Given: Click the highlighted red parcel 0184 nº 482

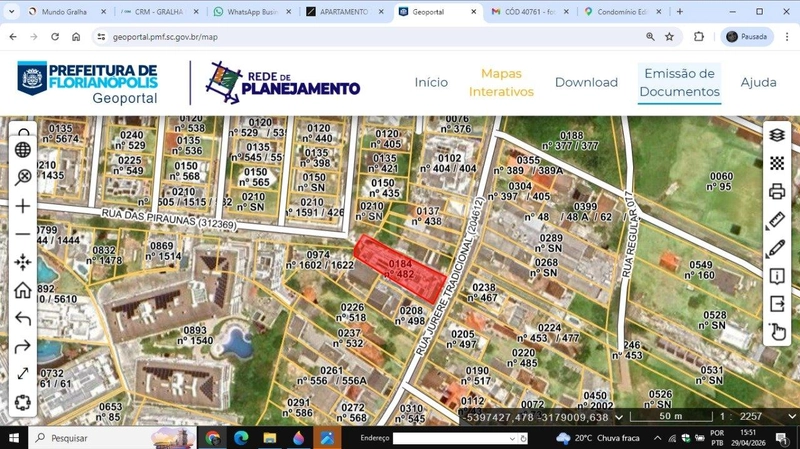Looking at the screenshot, I should [399, 269].
